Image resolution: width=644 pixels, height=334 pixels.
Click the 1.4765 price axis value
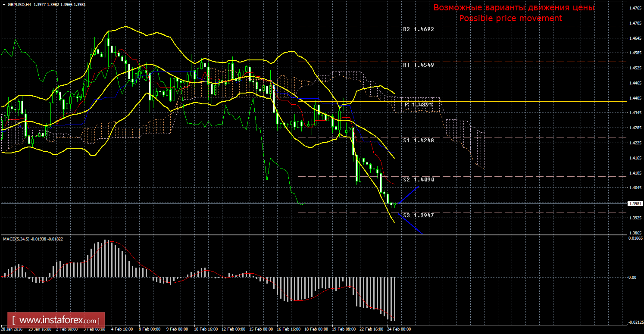coord(634,8)
